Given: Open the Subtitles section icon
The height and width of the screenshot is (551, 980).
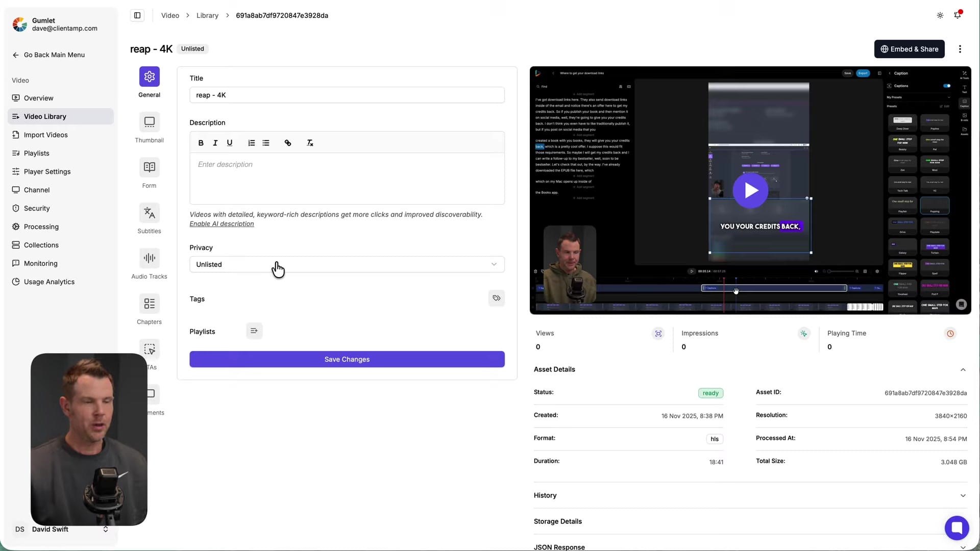Looking at the screenshot, I should tap(149, 213).
